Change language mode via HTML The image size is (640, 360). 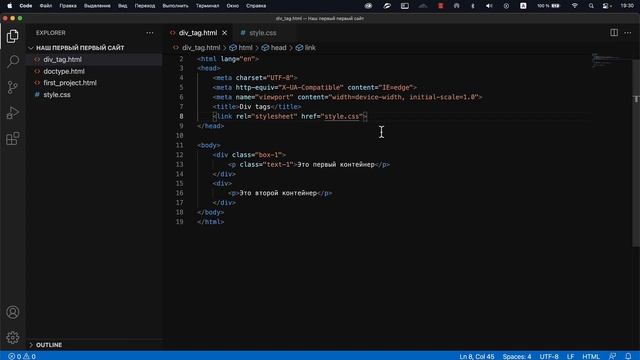point(591,356)
